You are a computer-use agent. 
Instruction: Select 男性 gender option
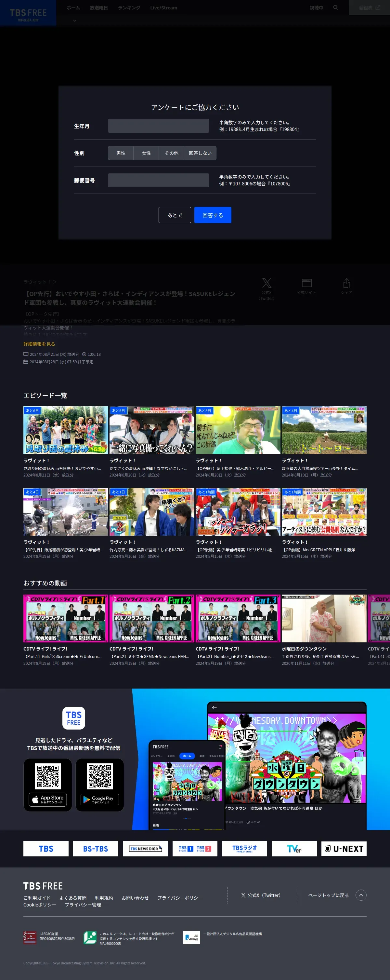121,153
